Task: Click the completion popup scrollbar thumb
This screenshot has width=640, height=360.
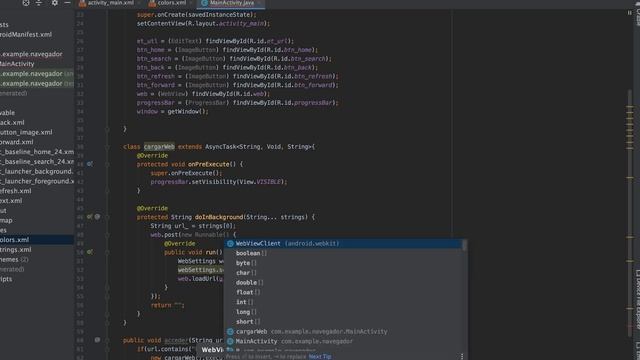Action: 464,245
